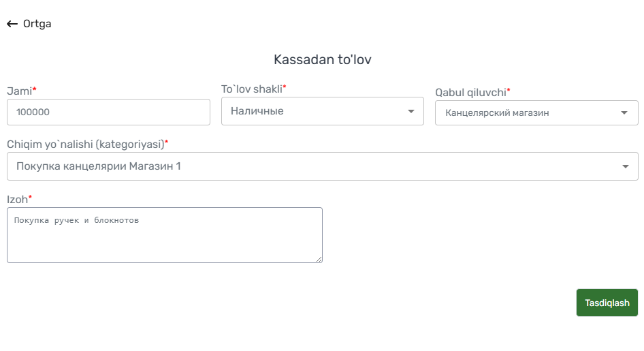Focus the Jami amount input field
Screen dimensions: 644x351
[108, 112]
